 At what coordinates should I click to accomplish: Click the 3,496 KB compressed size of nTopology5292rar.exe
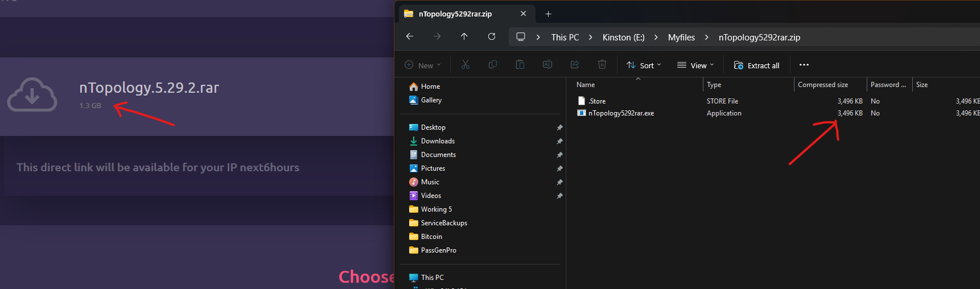click(850, 113)
